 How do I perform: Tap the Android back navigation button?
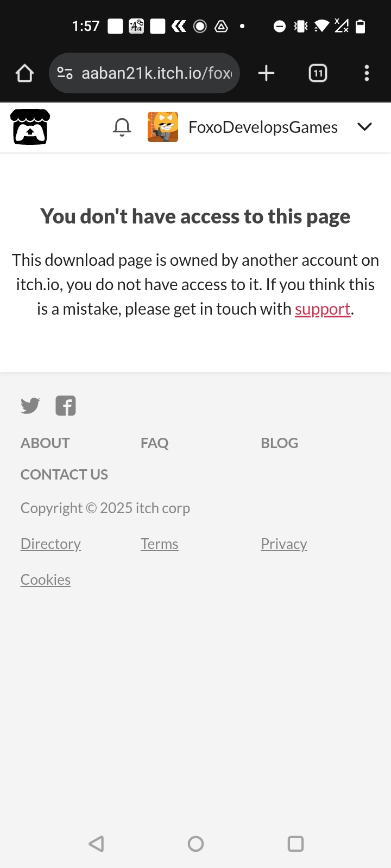[96, 844]
